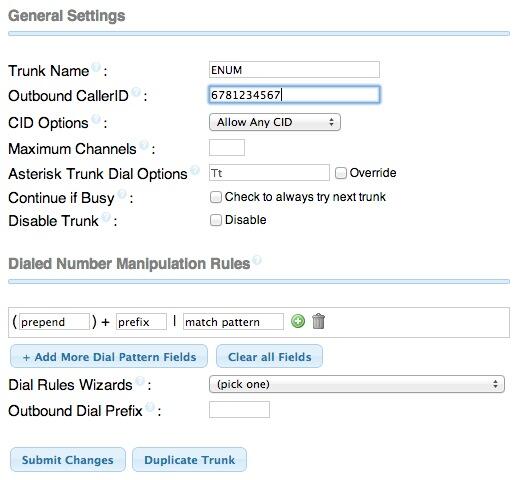Screen dimensions: 523x480
Task: Focus the Outbound Dial Prefix field
Action: pos(239,410)
